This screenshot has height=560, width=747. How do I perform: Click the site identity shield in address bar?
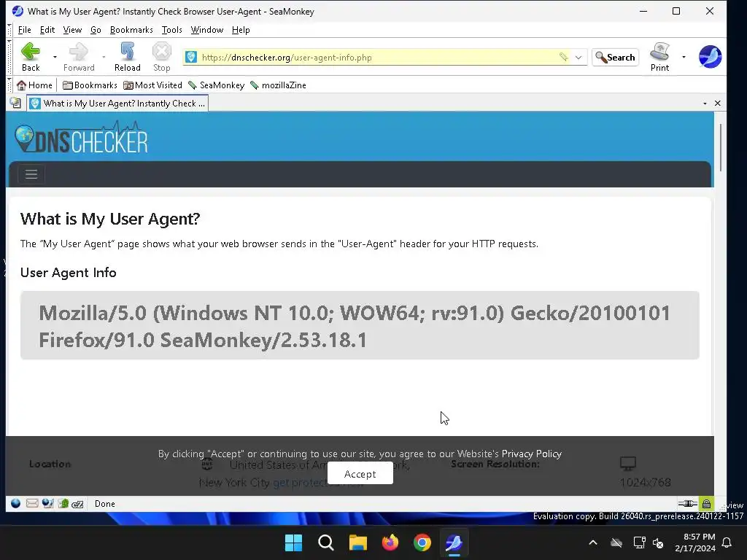click(x=191, y=57)
